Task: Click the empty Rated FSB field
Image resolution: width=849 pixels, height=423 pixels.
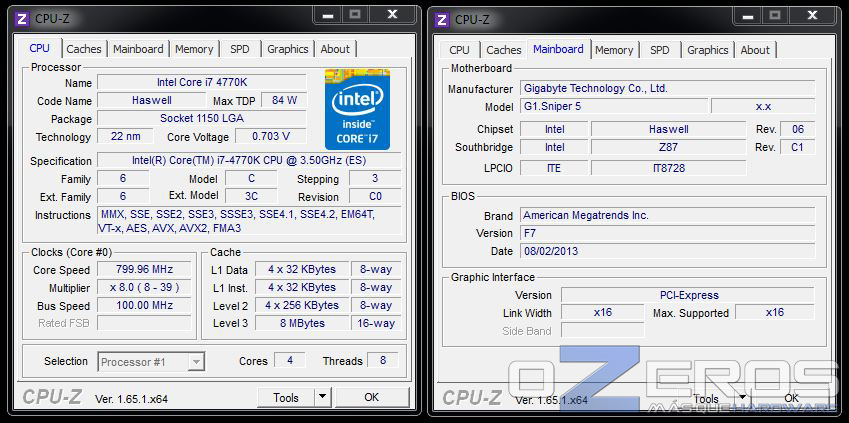Action: [x=144, y=323]
